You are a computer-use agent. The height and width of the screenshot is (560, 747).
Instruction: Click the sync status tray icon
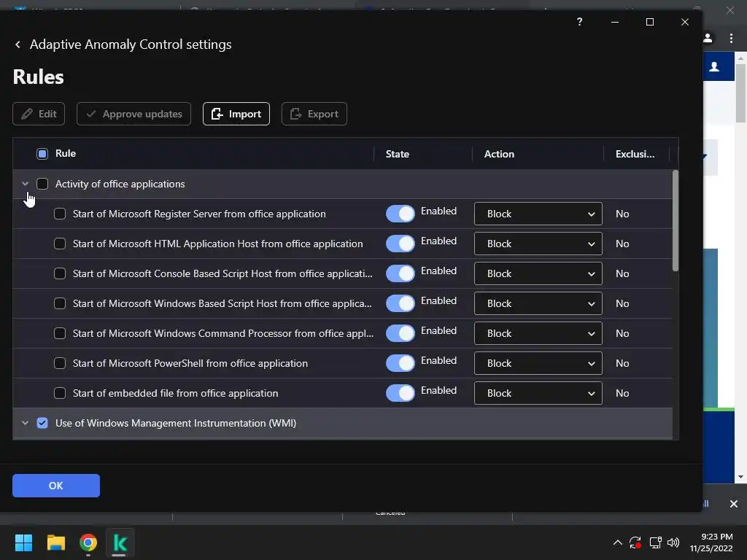(x=635, y=542)
